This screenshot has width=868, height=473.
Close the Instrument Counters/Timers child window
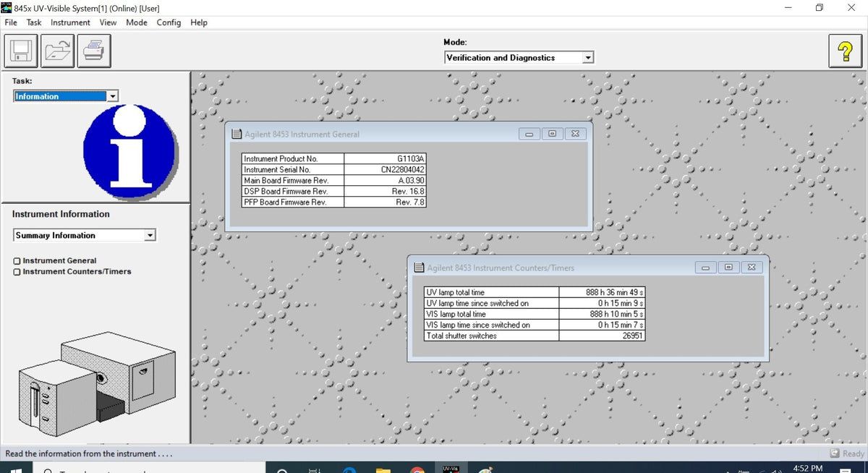click(x=752, y=268)
